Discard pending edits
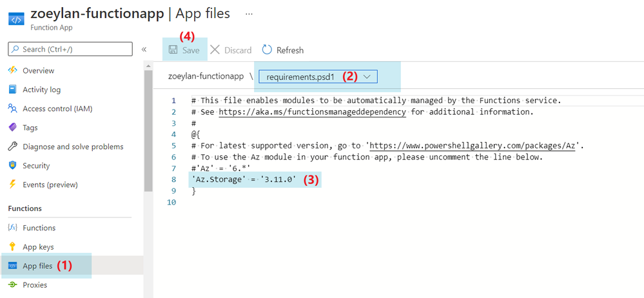The image size is (644, 298). coord(231,50)
